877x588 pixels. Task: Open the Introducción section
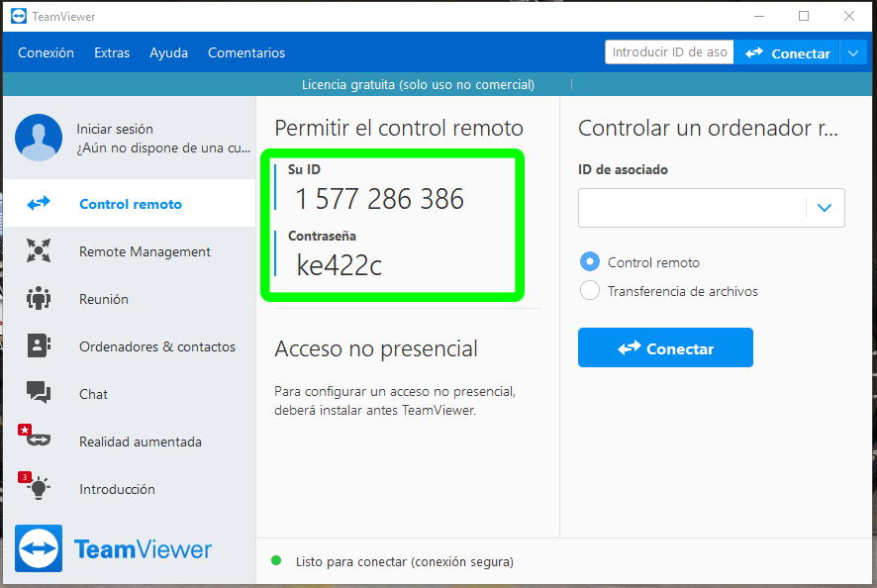[x=130, y=489]
